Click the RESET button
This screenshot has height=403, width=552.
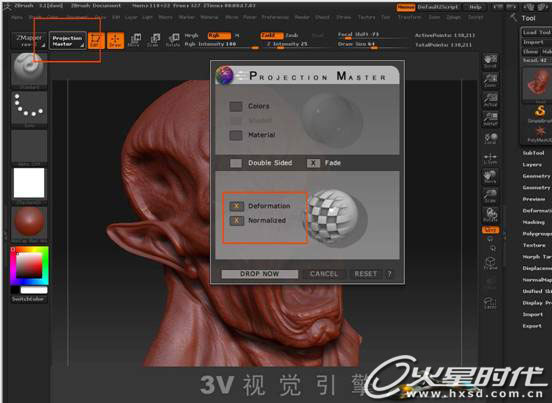(365, 274)
